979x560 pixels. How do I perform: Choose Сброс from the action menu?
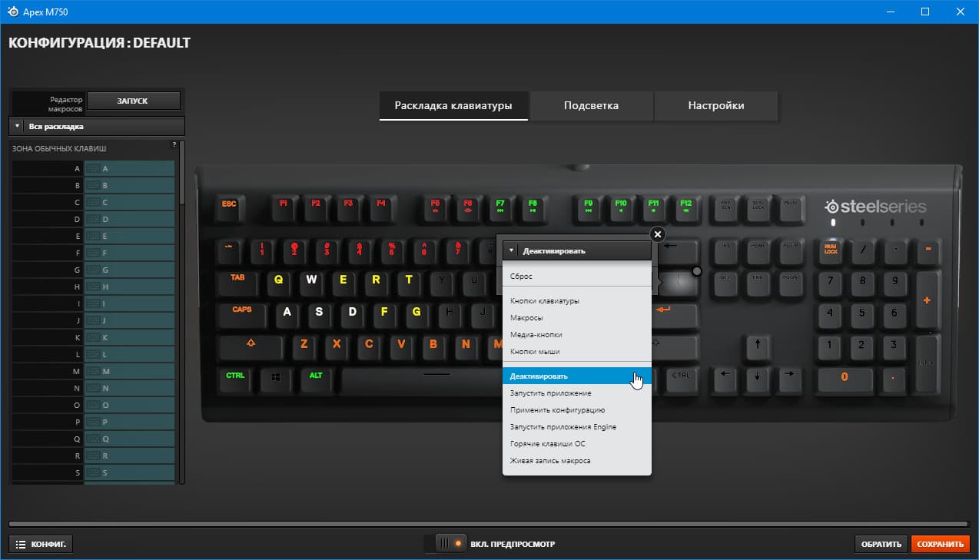point(577,276)
